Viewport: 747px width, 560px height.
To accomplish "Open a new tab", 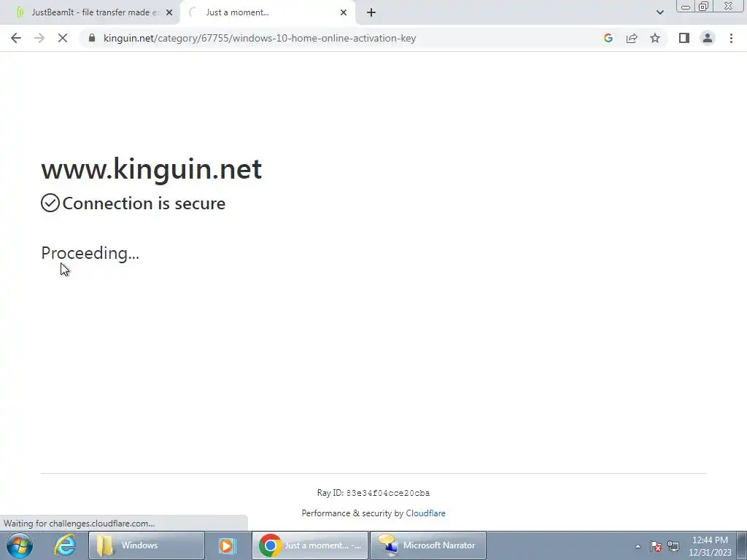I will click(371, 12).
